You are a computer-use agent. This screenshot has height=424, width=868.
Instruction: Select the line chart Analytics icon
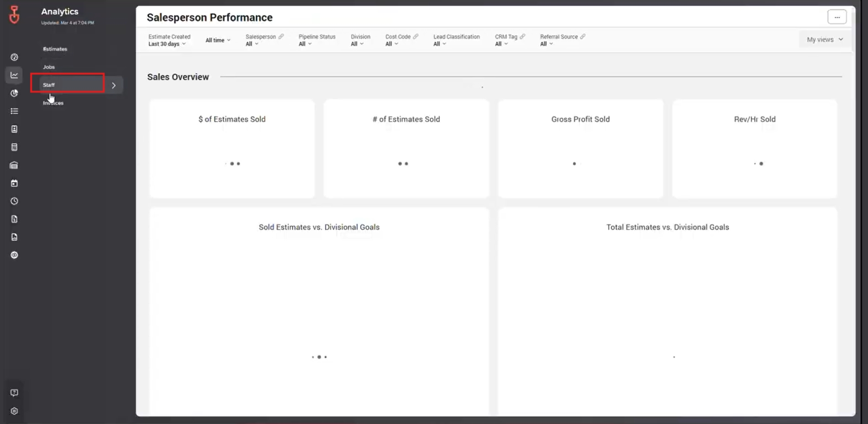[14, 75]
